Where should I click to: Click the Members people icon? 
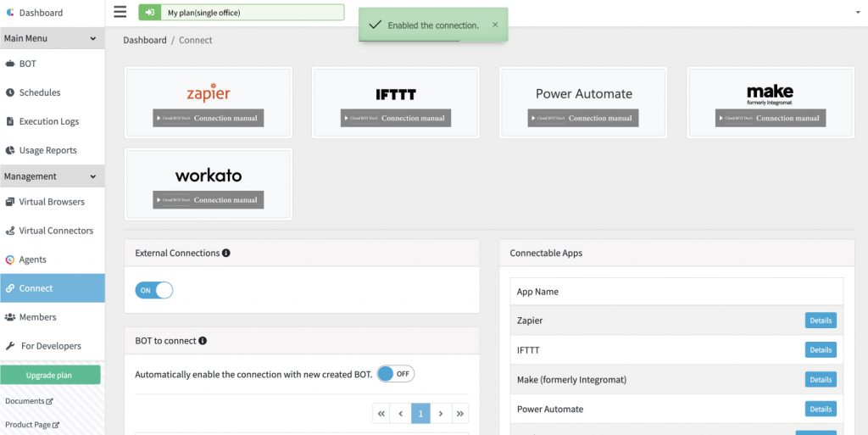pos(10,317)
